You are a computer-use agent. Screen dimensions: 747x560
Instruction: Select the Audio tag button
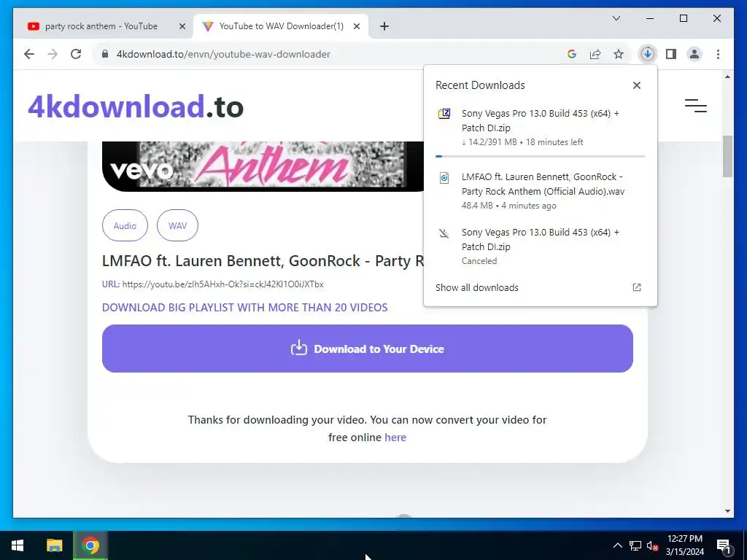tap(125, 226)
